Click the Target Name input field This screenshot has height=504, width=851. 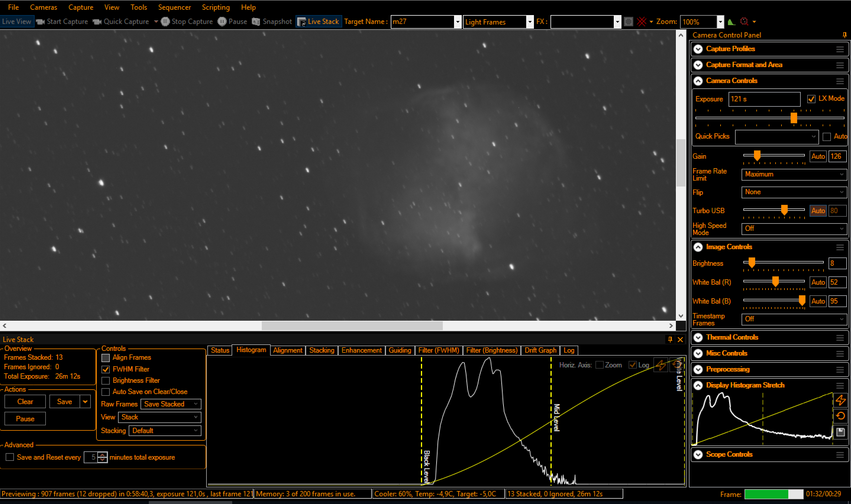coord(422,22)
